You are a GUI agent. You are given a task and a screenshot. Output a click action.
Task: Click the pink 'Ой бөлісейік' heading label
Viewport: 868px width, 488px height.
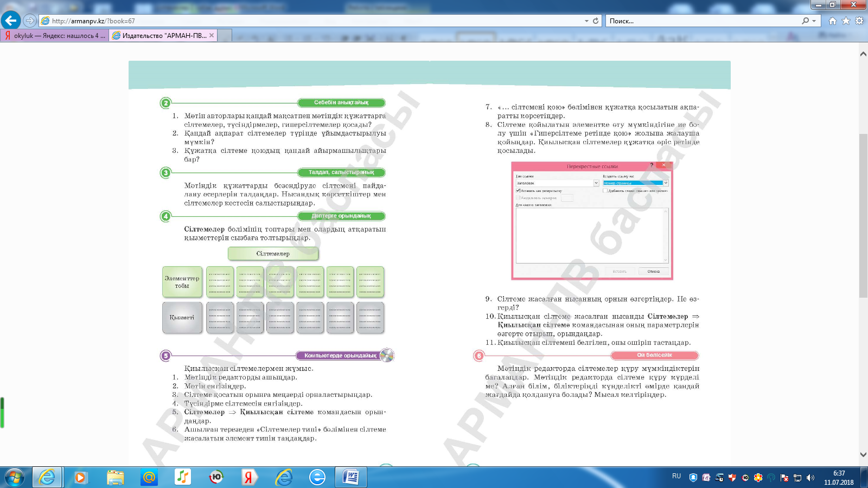[655, 355]
